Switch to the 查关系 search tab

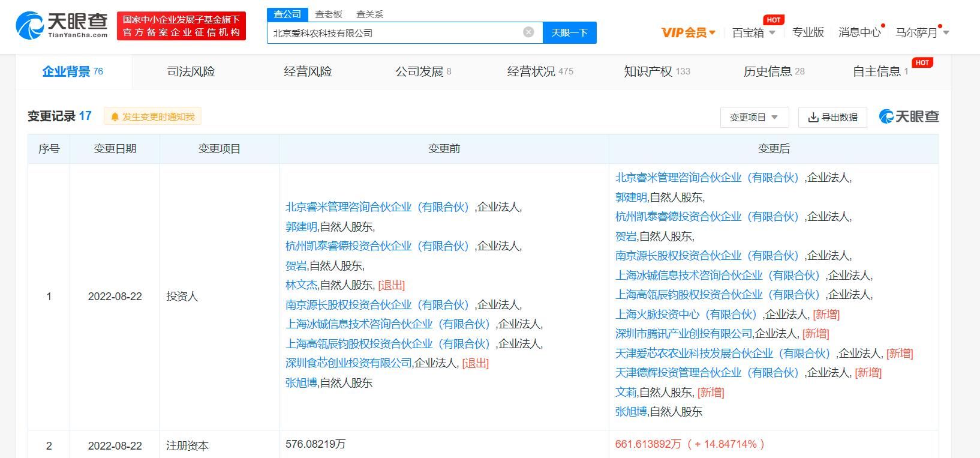point(369,14)
